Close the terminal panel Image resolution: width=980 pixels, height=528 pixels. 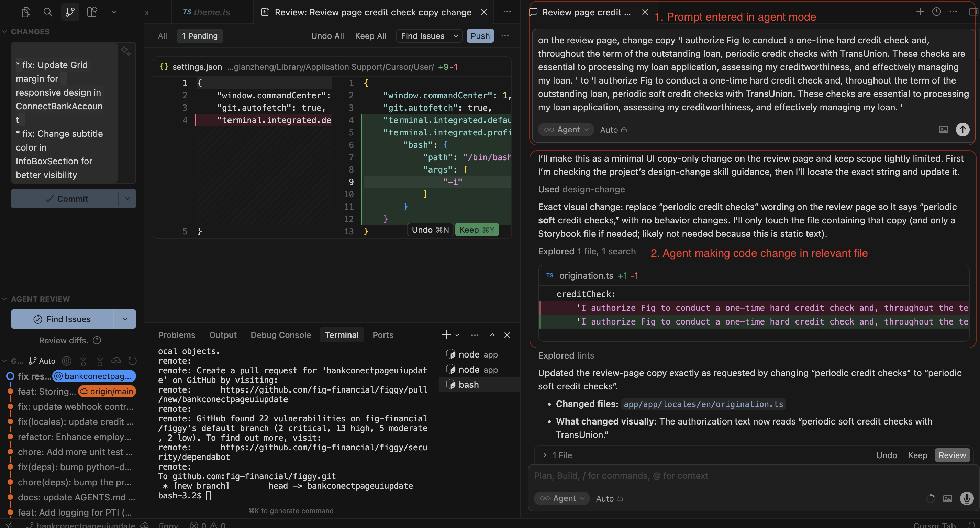pyautogui.click(x=507, y=335)
